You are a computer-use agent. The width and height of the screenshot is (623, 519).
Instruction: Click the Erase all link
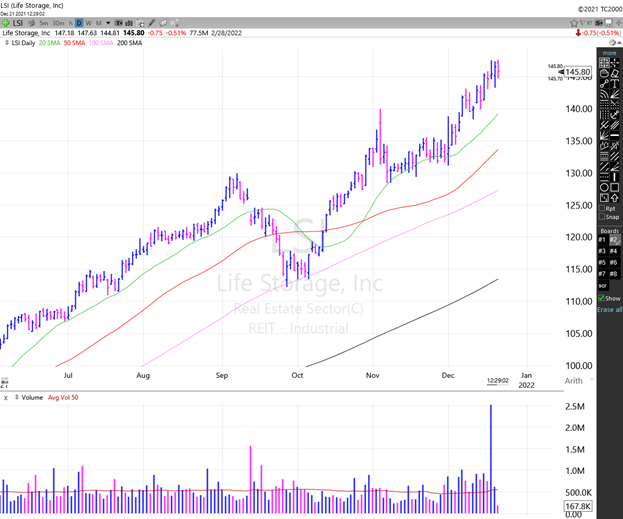609,310
